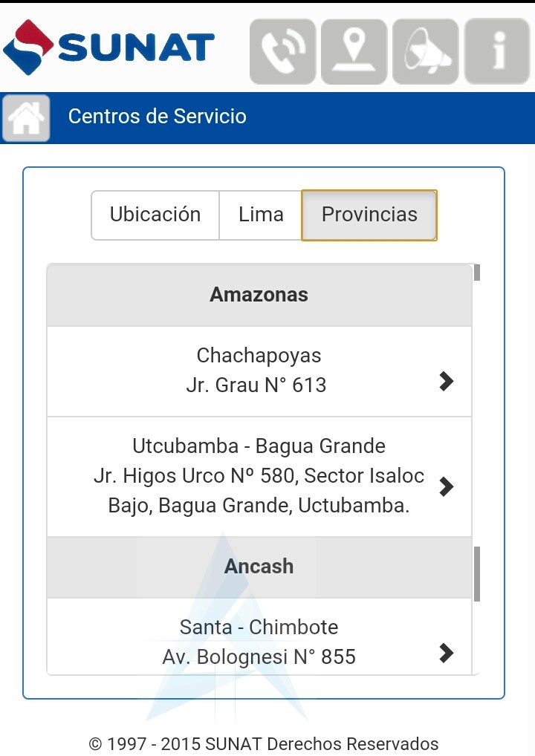This screenshot has height=756, width=535.
Task: Go to home via house icon
Action: click(x=27, y=118)
